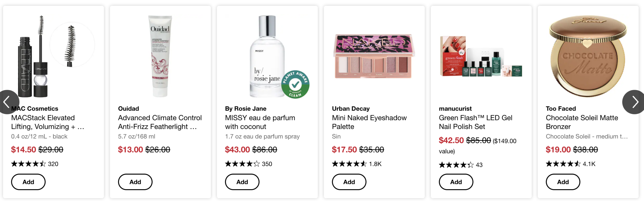View the manucurist nail set image
Viewport: 644px width, 201px height.
point(481,57)
